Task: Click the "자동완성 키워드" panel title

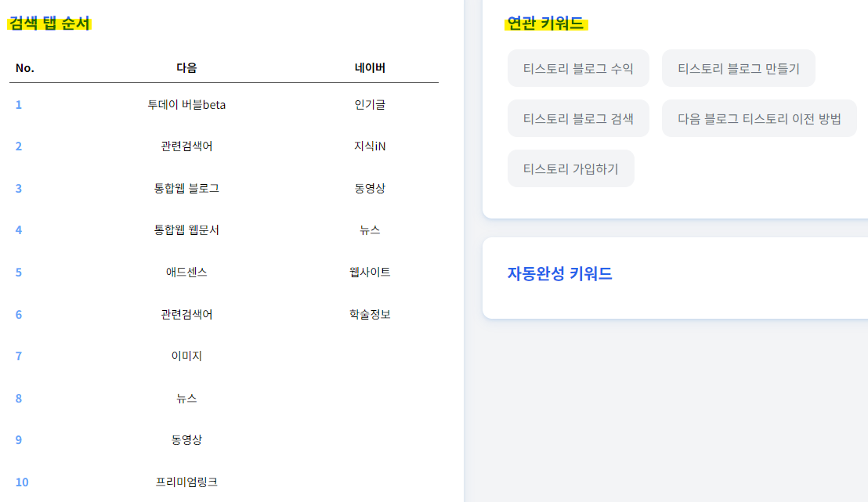Action: point(560,274)
